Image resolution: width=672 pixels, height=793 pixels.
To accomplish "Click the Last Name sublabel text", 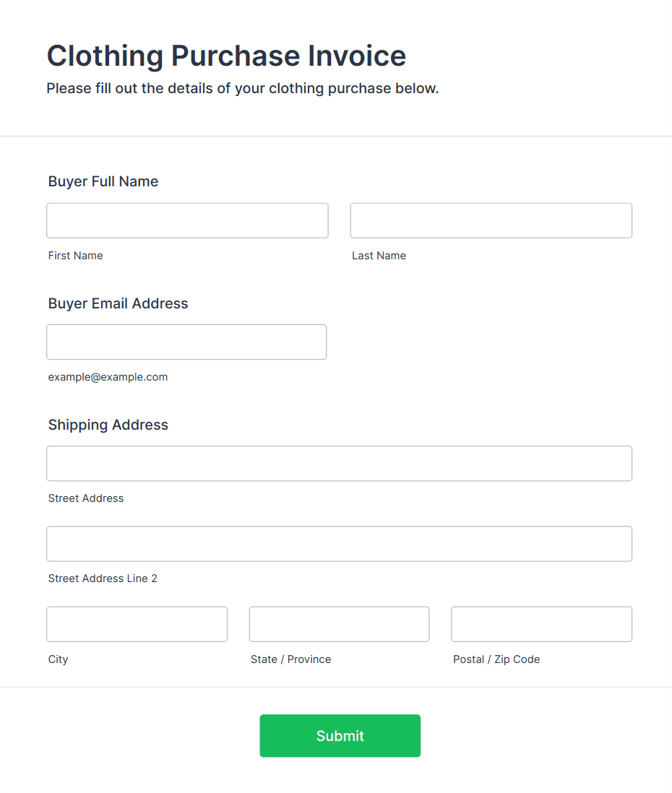I will point(379,256).
